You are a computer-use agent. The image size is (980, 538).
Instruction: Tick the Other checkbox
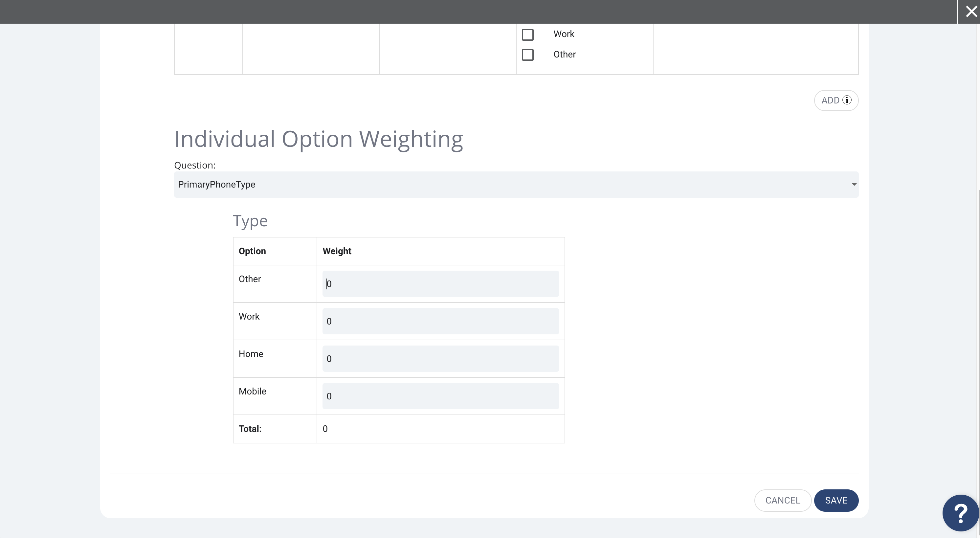[x=527, y=55]
